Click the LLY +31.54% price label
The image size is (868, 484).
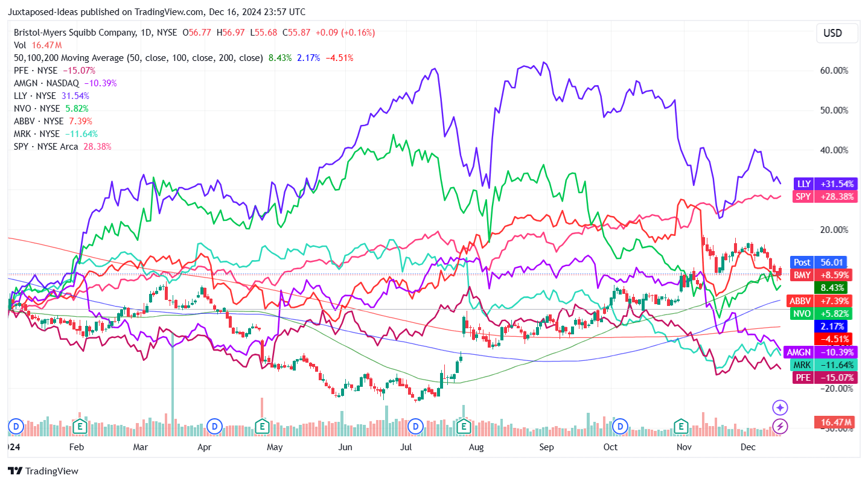[x=825, y=183]
